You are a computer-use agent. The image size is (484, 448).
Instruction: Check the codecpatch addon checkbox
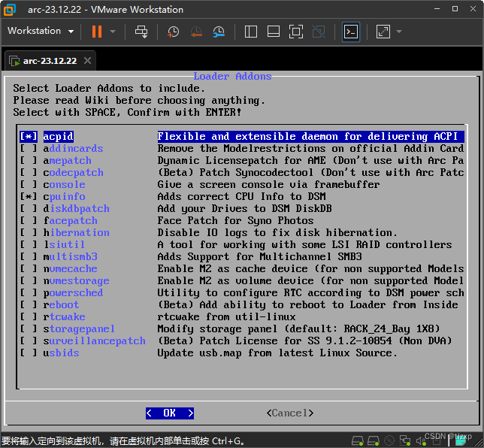(x=29, y=172)
